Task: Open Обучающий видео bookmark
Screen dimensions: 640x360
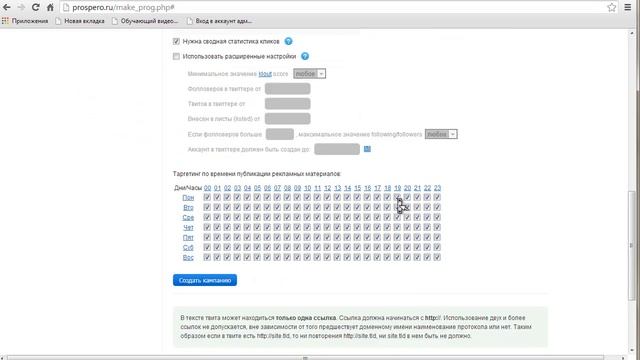Action: tap(145, 21)
